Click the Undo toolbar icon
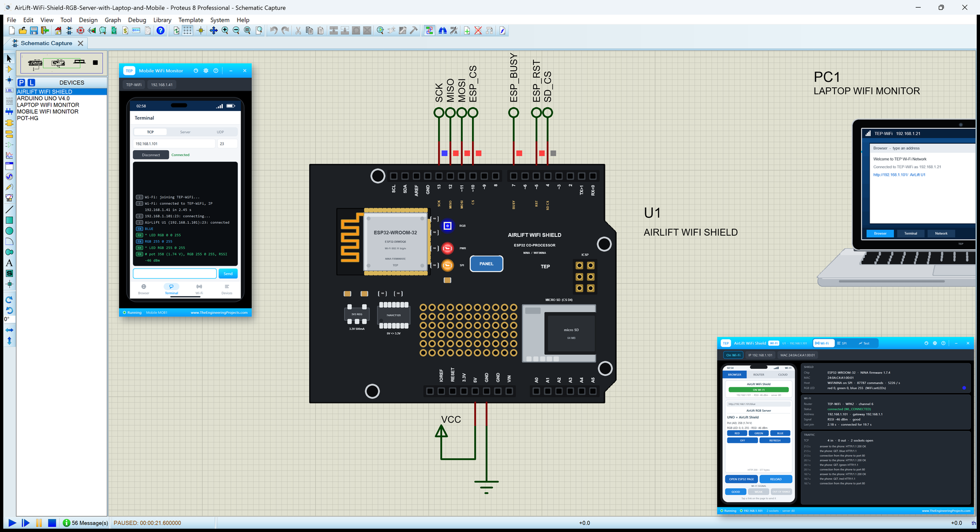980x532 pixels. tap(273, 30)
